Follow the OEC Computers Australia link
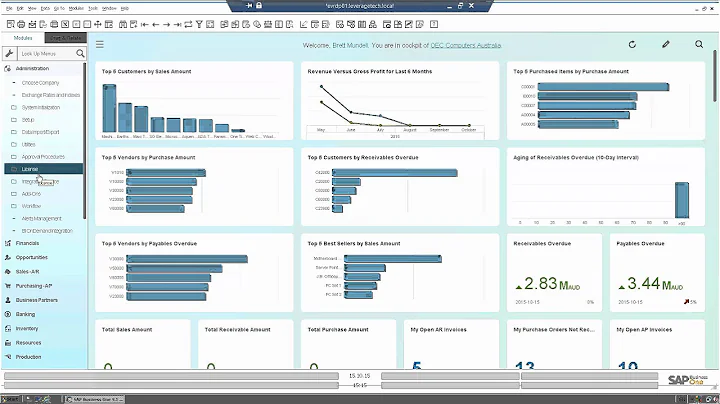 pos(466,45)
